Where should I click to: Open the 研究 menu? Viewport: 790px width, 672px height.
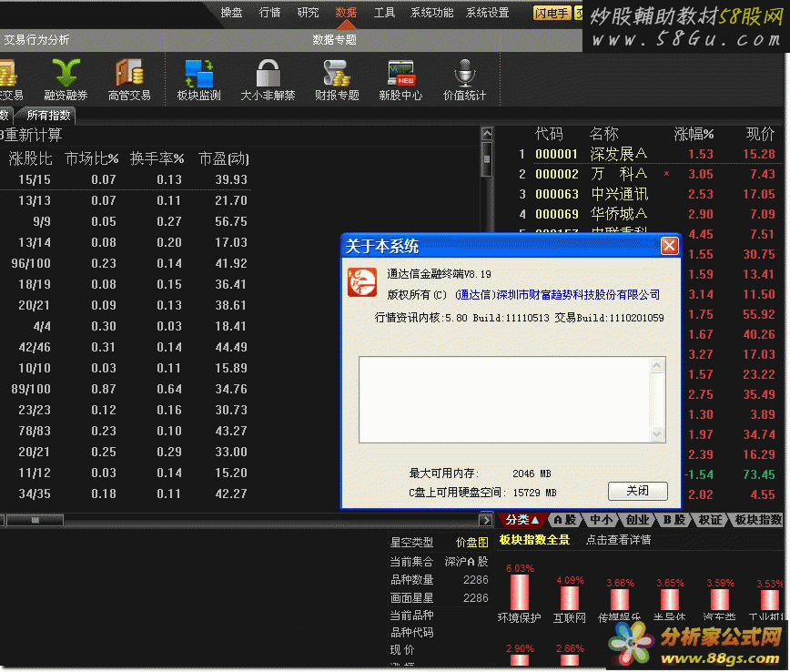point(308,12)
